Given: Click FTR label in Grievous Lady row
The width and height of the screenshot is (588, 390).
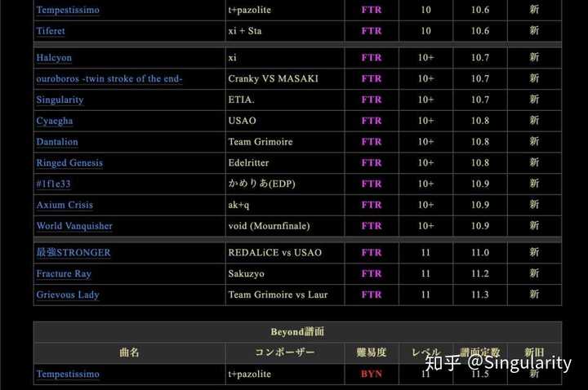Looking at the screenshot, I should point(372,295).
